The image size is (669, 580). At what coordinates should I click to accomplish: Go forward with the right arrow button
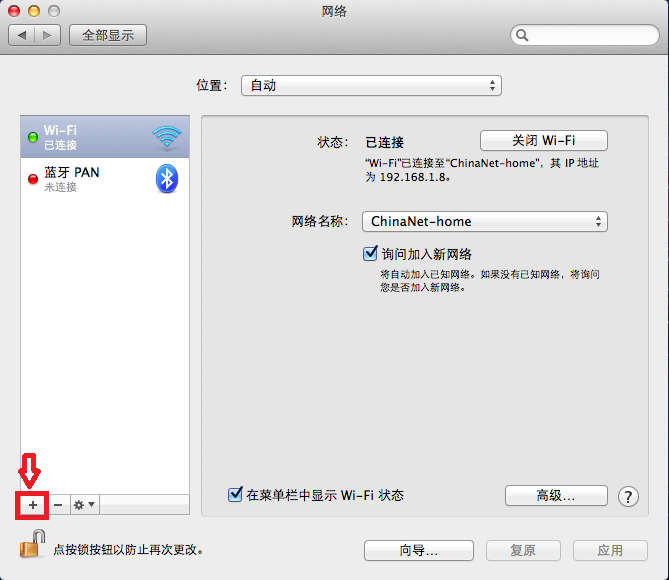pyautogui.click(x=49, y=35)
